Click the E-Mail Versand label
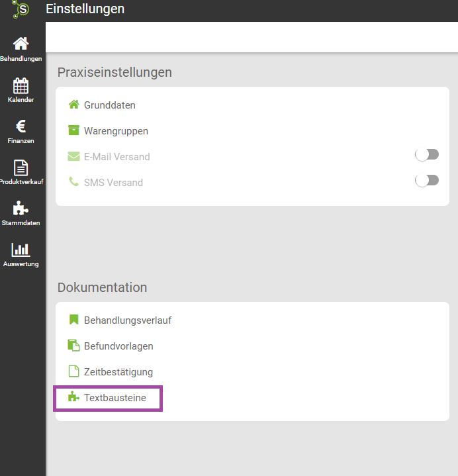This screenshot has width=458, height=476. [117, 157]
